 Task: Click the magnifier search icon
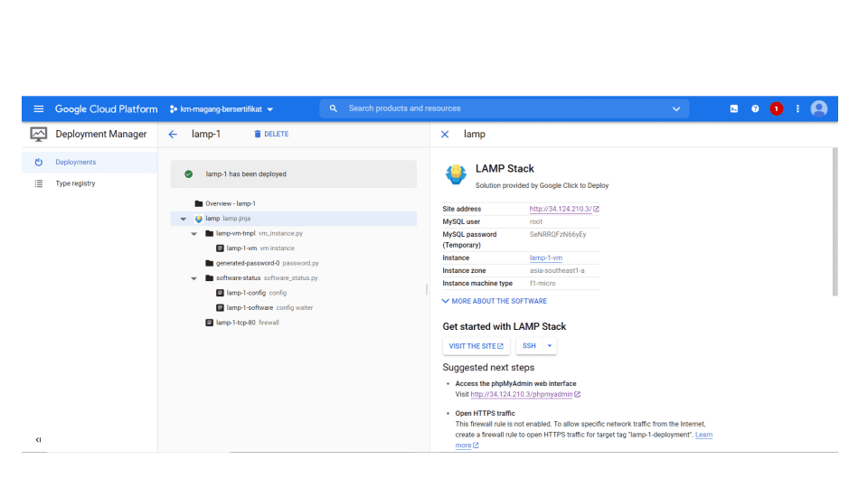click(x=334, y=108)
